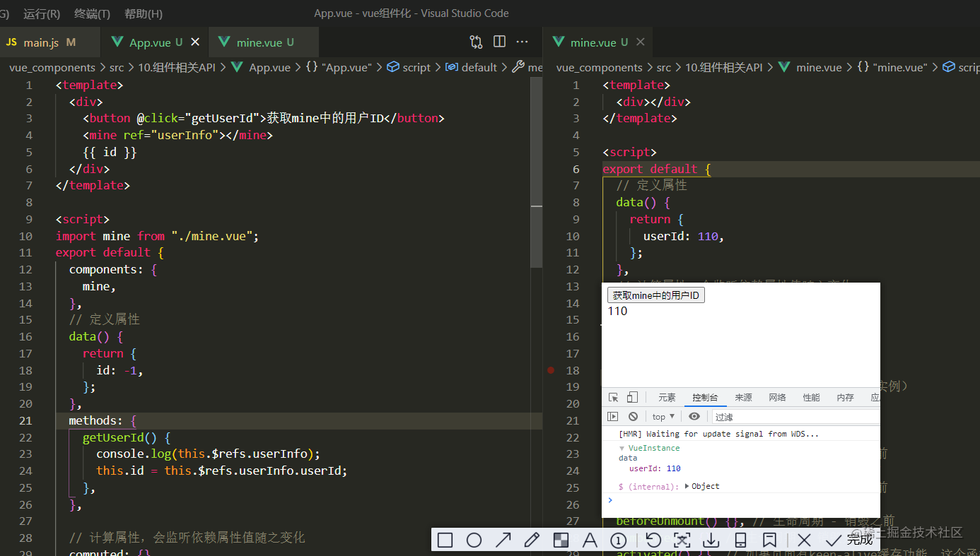Close the mine.vue tab in right group
The image size is (980, 556).
(640, 42)
